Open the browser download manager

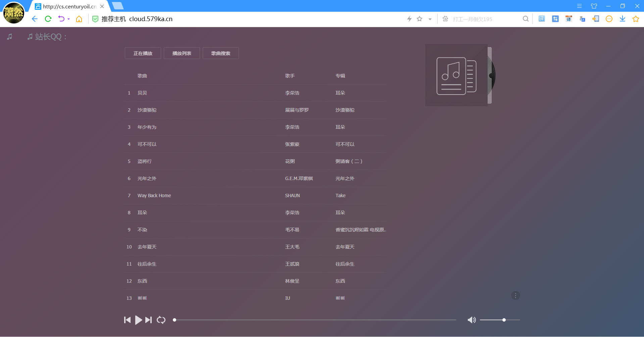(x=623, y=19)
